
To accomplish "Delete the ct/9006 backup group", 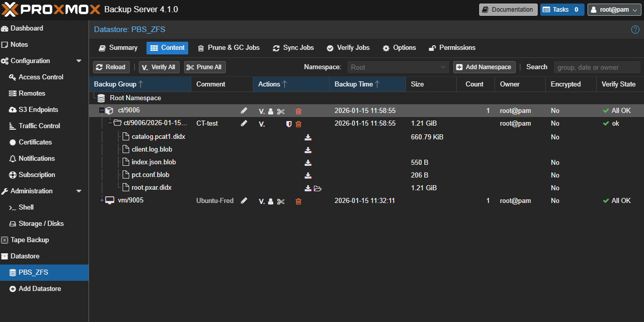I will tap(299, 111).
